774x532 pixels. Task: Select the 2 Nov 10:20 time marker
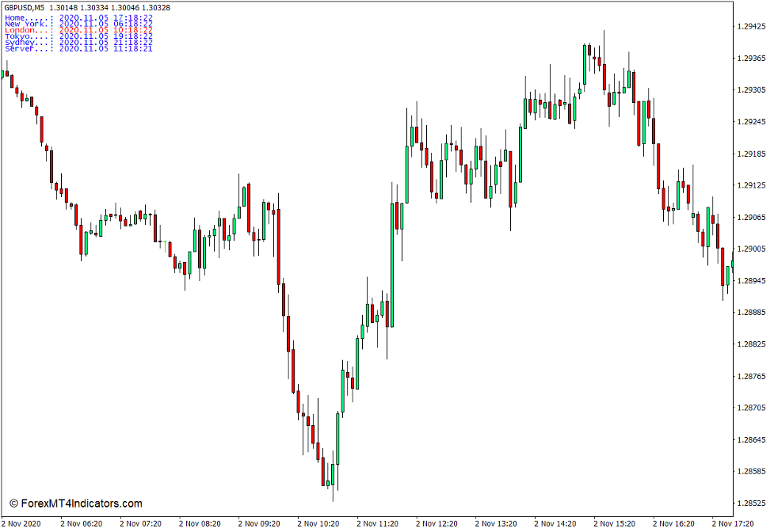coord(318,523)
